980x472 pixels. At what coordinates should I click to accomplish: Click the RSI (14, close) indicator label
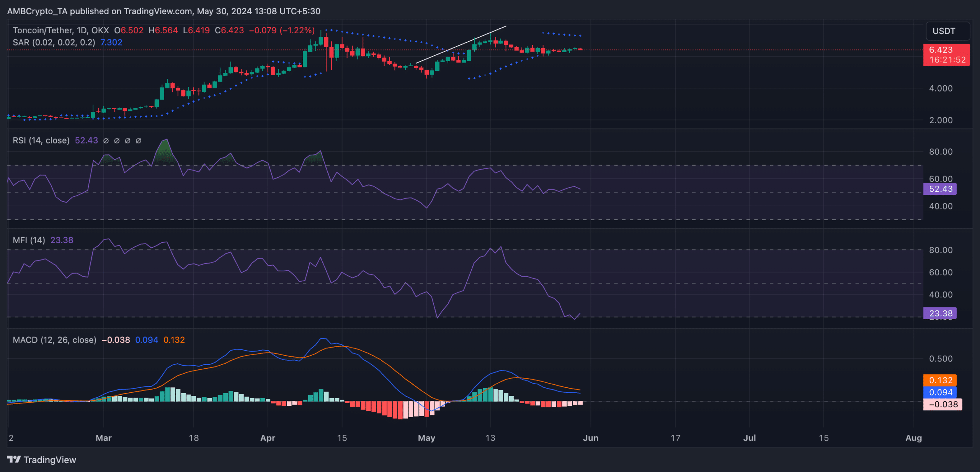coord(41,140)
